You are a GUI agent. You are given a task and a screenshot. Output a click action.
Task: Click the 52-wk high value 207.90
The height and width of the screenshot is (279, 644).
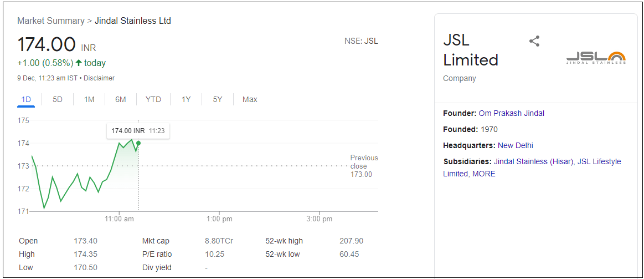point(352,241)
